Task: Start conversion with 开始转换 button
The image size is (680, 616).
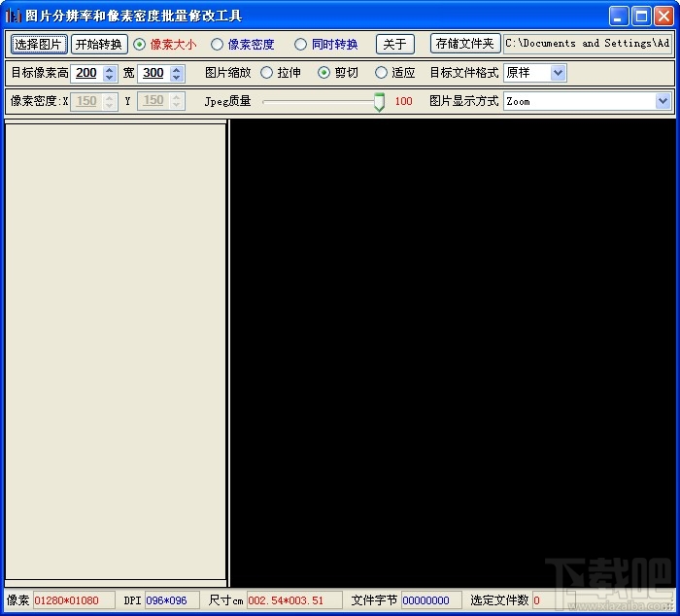Action: 99,44
